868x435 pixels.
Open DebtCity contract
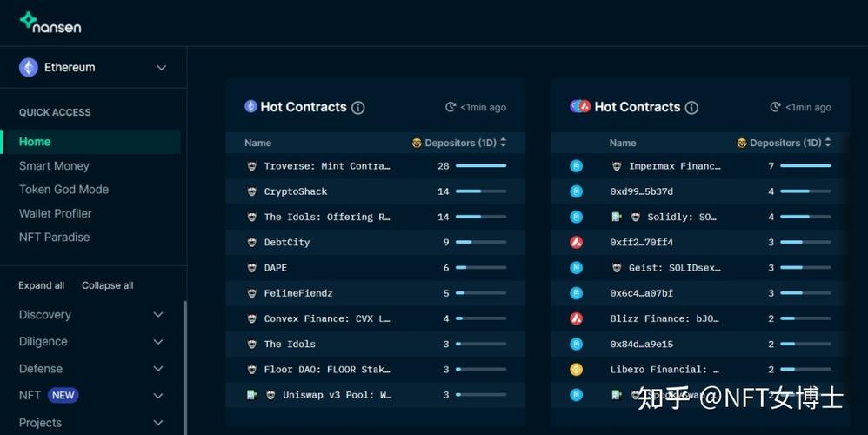[x=376, y=243]
